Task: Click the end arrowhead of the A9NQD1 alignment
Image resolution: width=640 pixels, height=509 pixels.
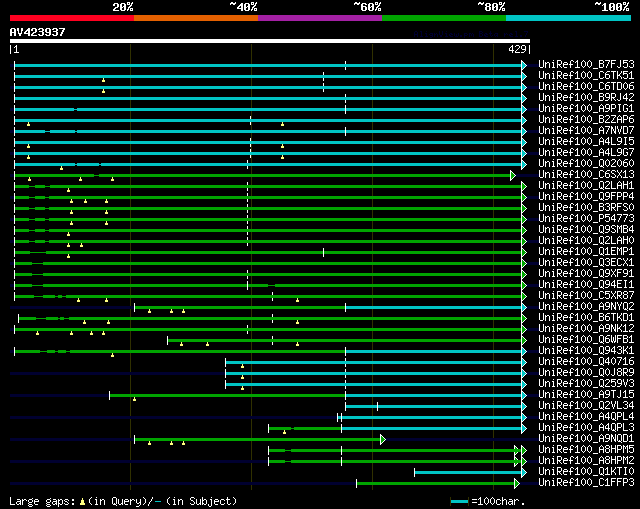Action: coord(383,439)
